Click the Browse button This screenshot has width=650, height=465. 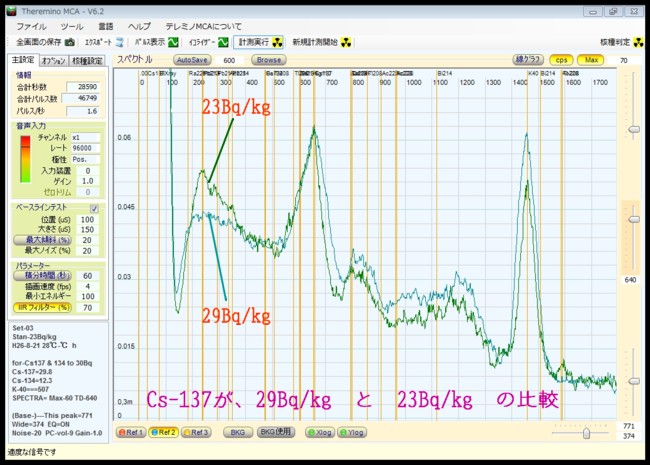click(269, 60)
